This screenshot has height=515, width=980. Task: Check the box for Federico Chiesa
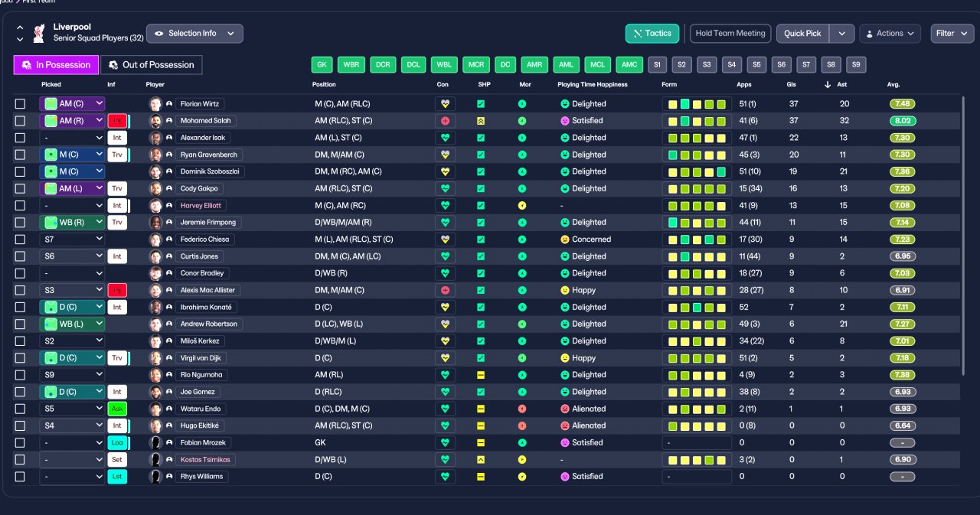(20, 240)
